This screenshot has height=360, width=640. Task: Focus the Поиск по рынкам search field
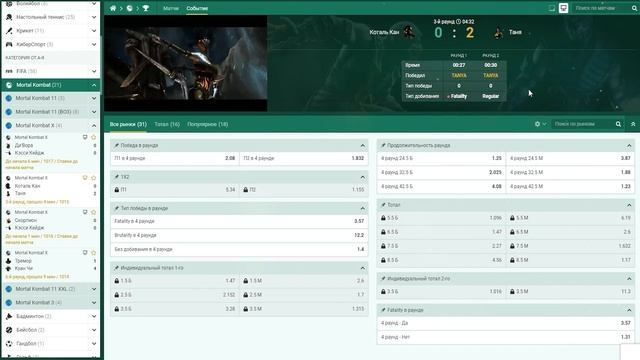coord(583,124)
